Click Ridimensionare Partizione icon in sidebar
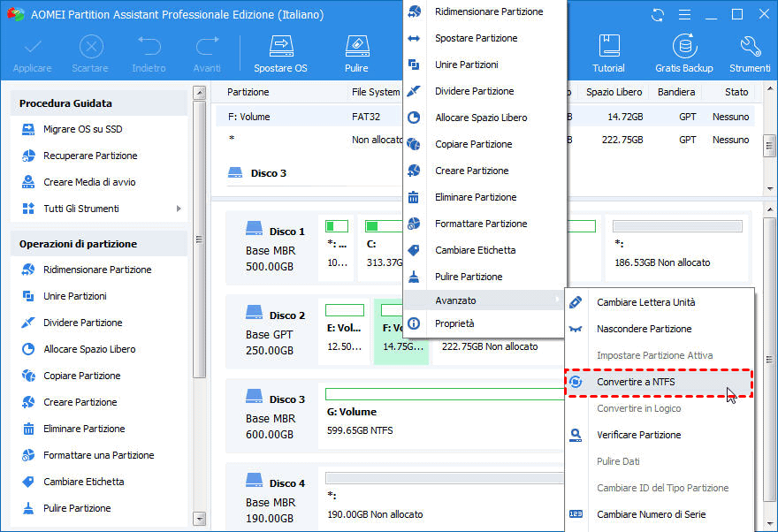Viewport: 778px width, 532px height. tap(28, 270)
